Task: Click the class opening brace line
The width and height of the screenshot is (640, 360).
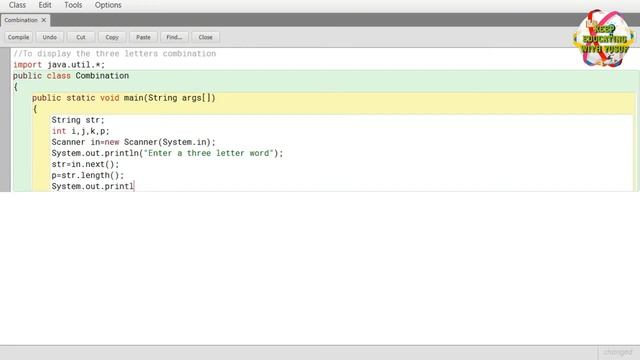Action: (x=16, y=87)
